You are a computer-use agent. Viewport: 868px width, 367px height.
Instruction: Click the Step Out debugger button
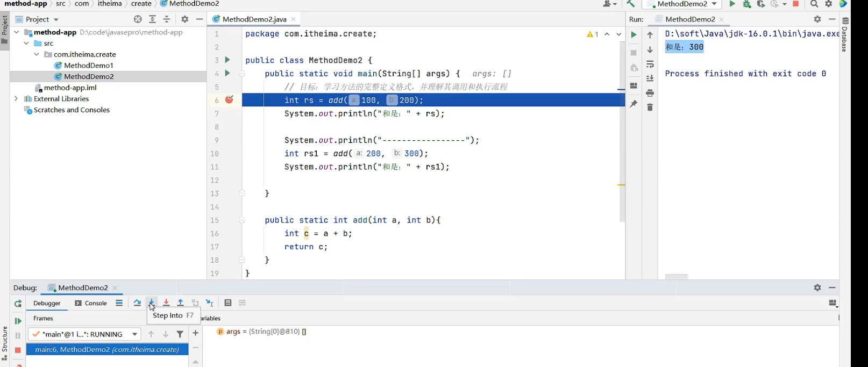tap(181, 303)
